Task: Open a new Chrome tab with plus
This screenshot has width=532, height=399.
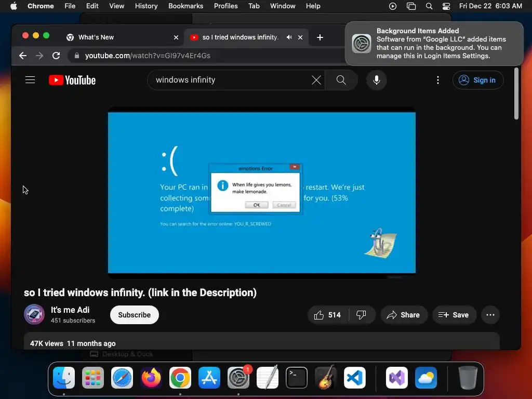Action: pyautogui.click(x=320, y=37)
